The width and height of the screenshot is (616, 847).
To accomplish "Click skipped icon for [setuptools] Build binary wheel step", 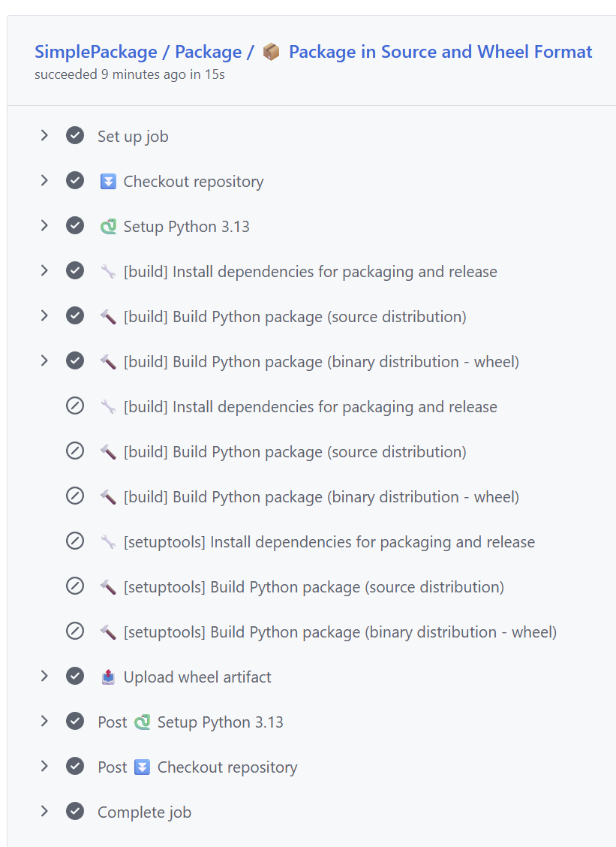I will (x=75, y=631).
